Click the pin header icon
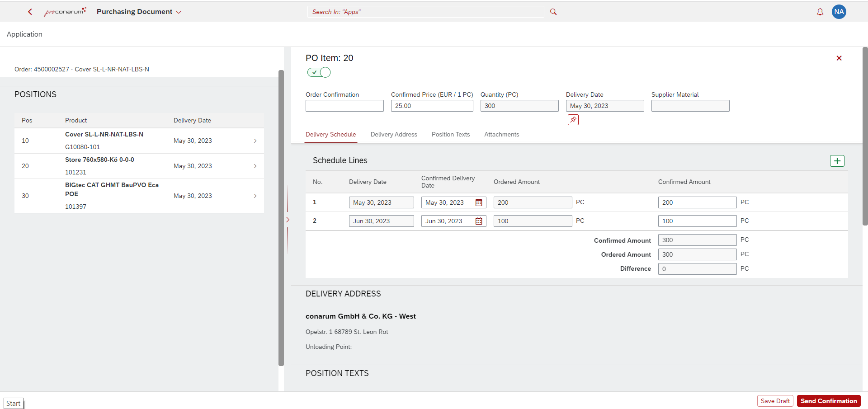Image resolution: width=868 pixels, height=409 pixels. click(x=573, y=120)
